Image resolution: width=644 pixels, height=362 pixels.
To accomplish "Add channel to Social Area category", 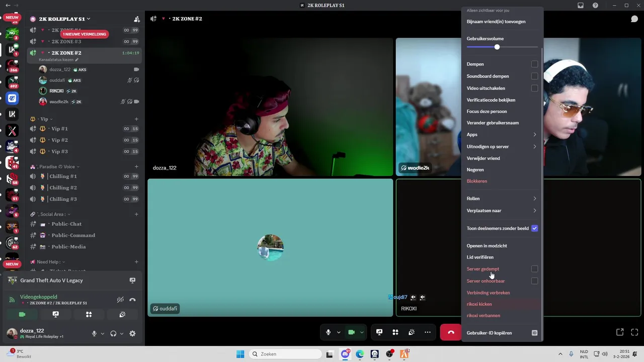I will point(136,214).
